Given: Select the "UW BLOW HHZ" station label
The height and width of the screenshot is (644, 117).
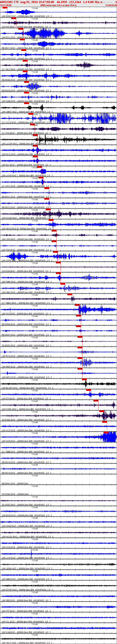Looking at the screenshot, I should click(x=9, y=388).
